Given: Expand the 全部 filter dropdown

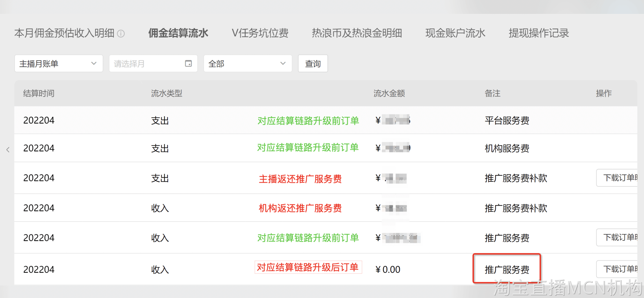Looking at the screenshot, I should pos(248,63).
